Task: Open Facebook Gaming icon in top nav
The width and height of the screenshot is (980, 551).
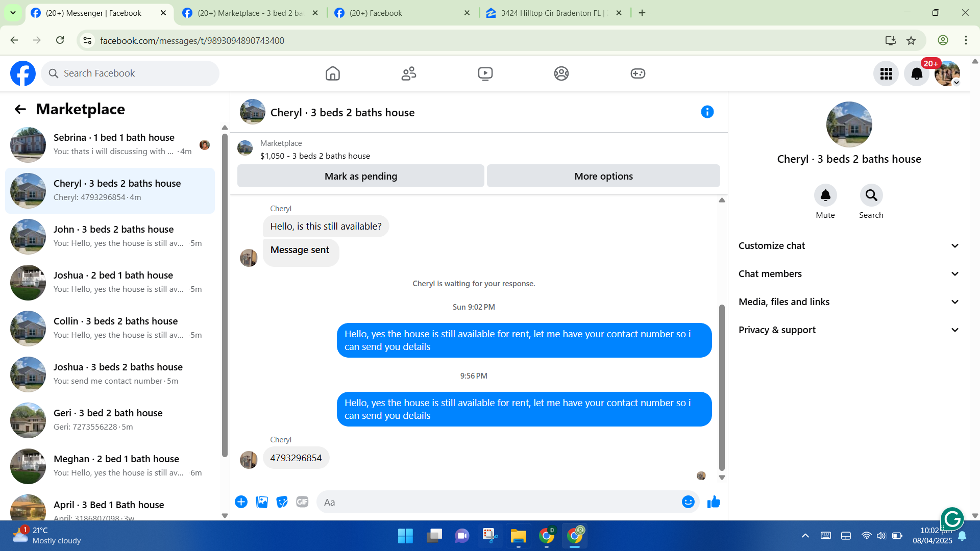Action: click(638, 73)
